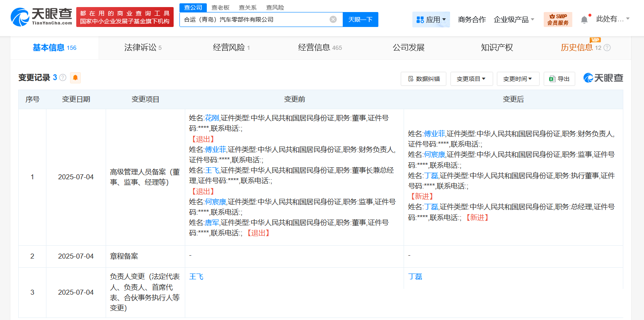Open 丁磊 link listed as 总经理
The width and height of the screenshot is (644, 320).
[431, 207]
